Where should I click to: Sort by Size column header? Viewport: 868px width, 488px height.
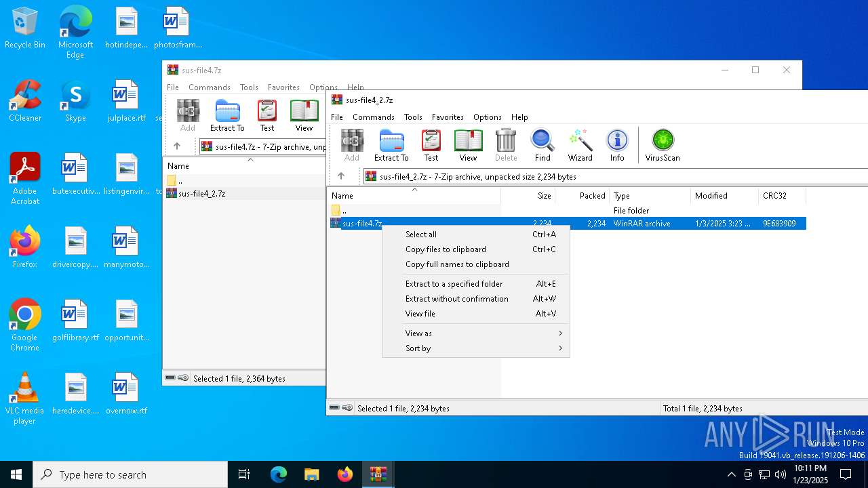coord(528,196)
